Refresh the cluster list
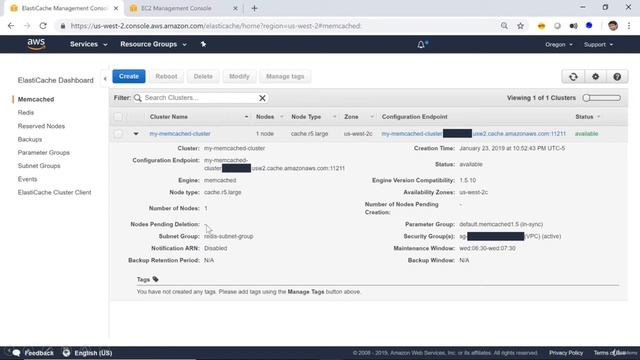The image size is (640, 360). 573,77
